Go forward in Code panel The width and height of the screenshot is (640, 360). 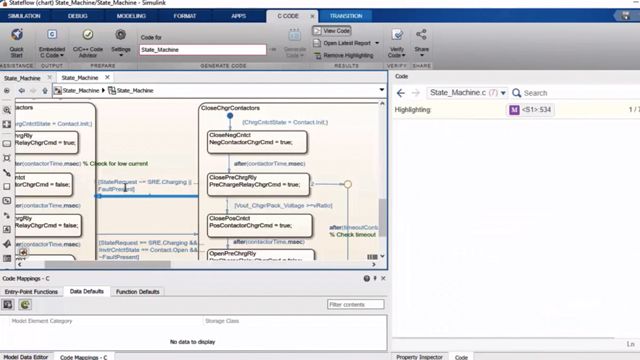(x=416, y=93)
